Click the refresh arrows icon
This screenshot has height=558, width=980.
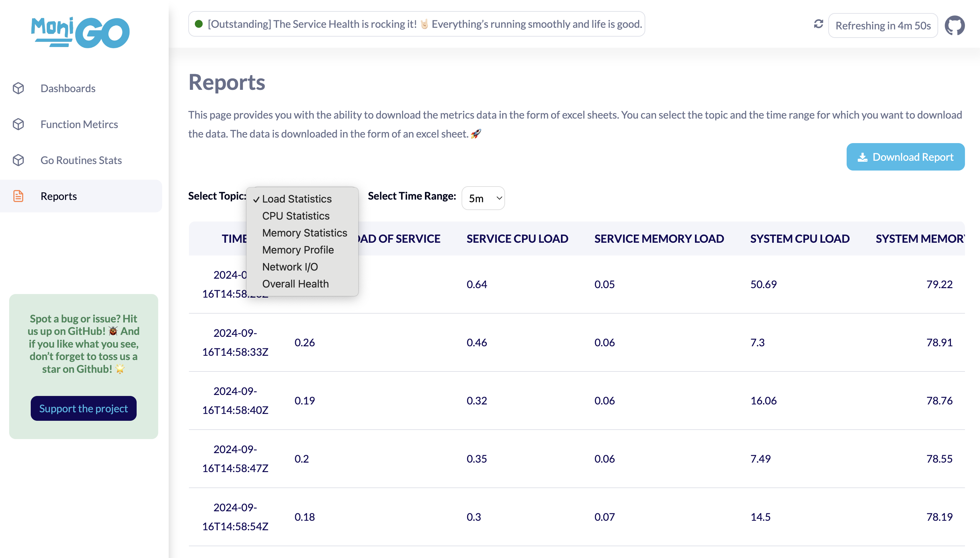pyautogui.click(x=818, y=24)
